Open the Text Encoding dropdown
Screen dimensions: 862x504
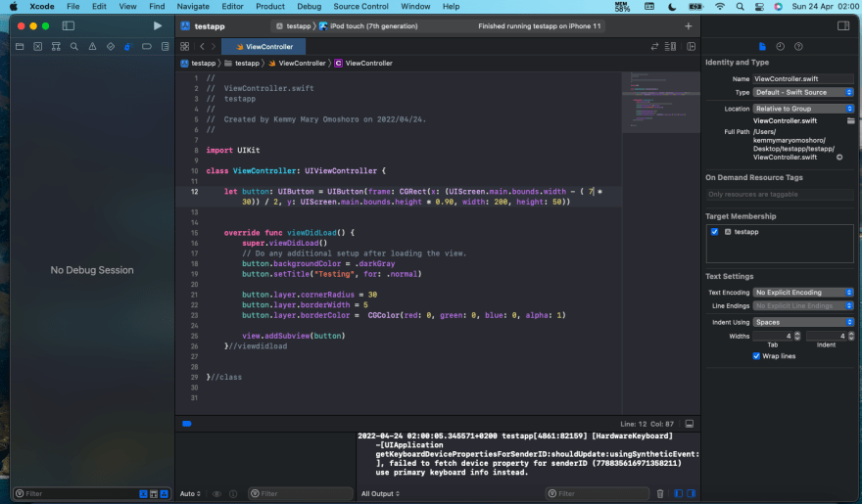[803, 293]
